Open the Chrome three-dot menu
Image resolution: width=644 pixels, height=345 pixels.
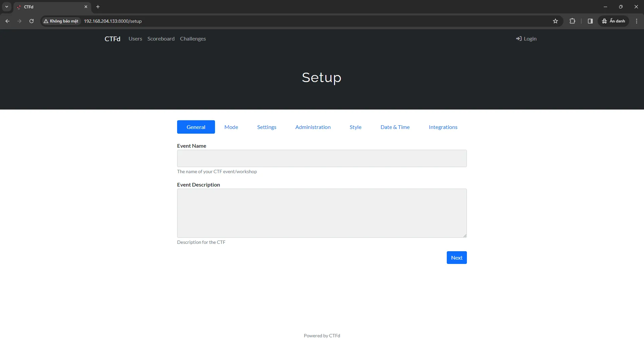[637, 21]
